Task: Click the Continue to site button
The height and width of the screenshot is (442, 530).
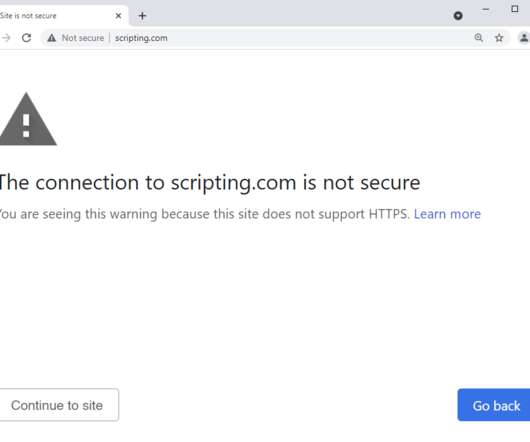Action: 59,405
